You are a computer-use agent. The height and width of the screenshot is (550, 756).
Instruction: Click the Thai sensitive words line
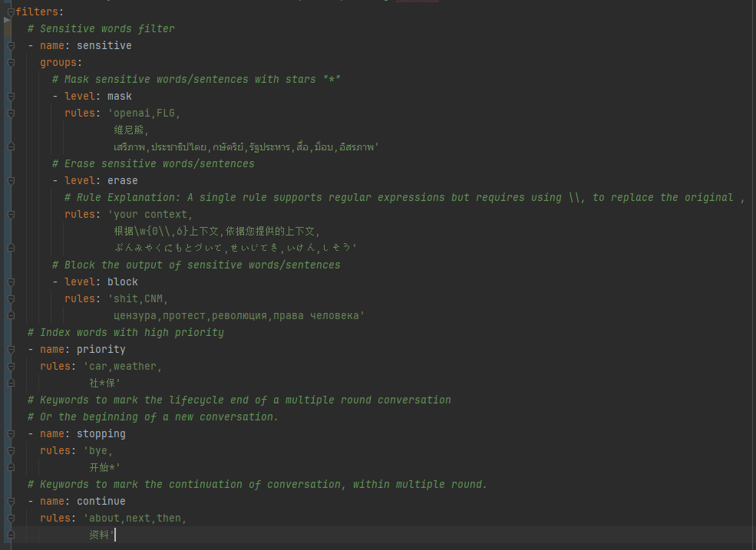(x=246, y=147)
